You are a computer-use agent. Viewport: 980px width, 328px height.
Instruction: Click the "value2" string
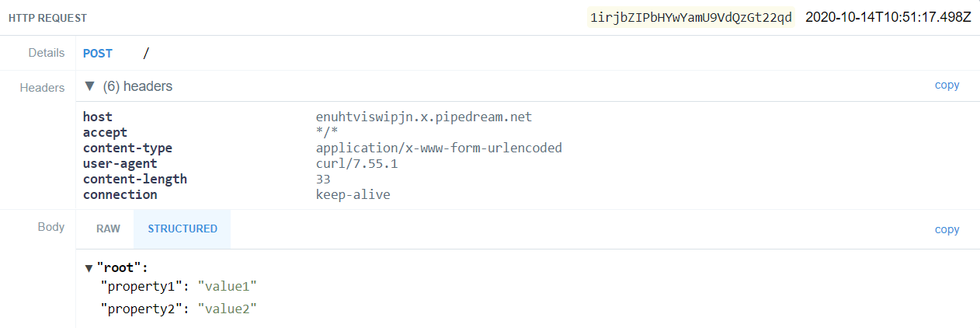(227, 309)
